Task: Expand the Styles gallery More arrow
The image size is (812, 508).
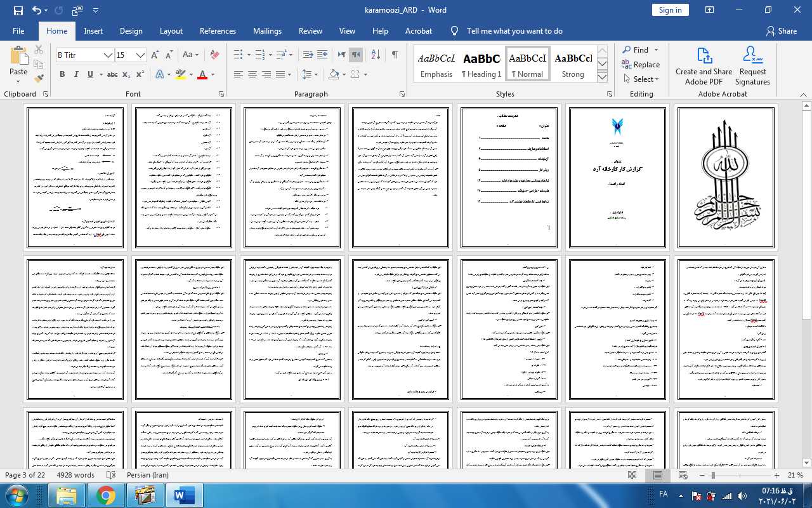Action: click(603, 77)
